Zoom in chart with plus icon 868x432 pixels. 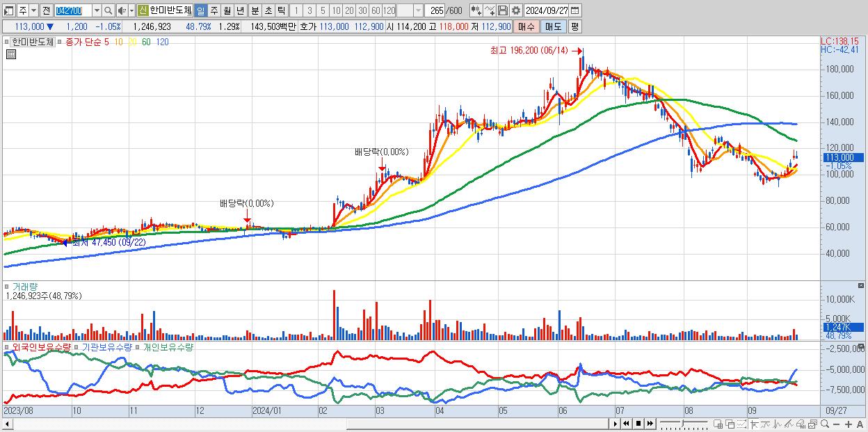[848, 424]
